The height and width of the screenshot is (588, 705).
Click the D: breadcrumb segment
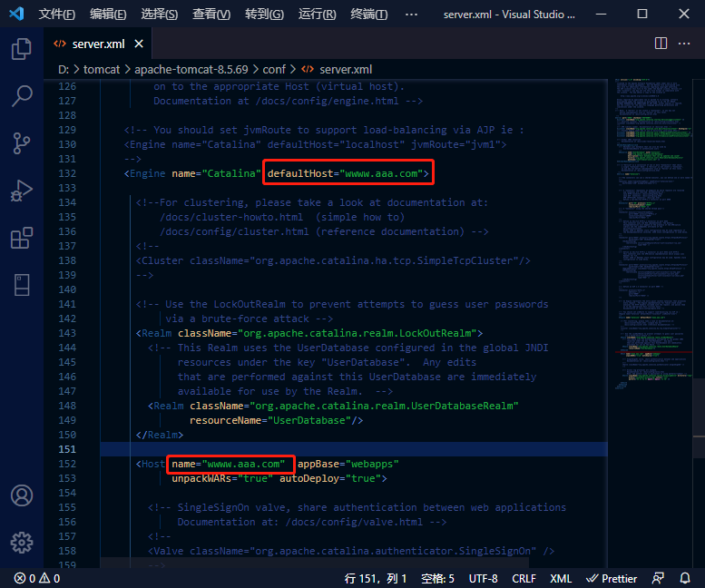point(64,69)
